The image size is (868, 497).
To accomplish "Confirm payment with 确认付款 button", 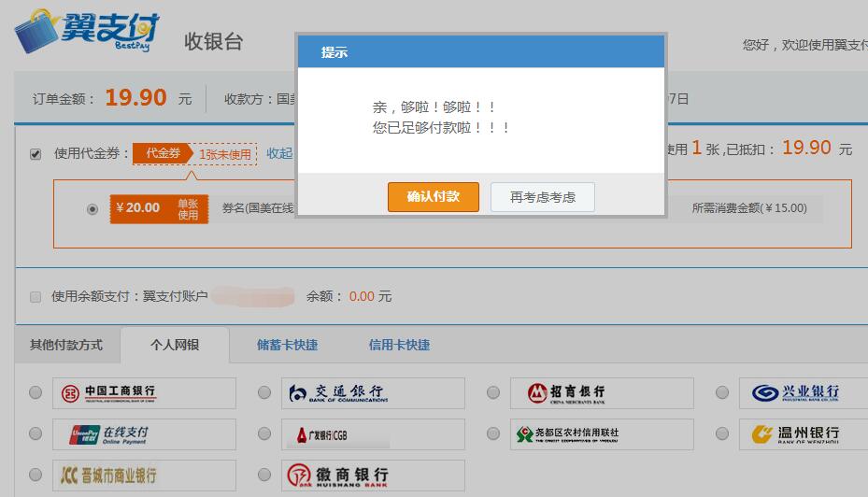I will 433,197.
